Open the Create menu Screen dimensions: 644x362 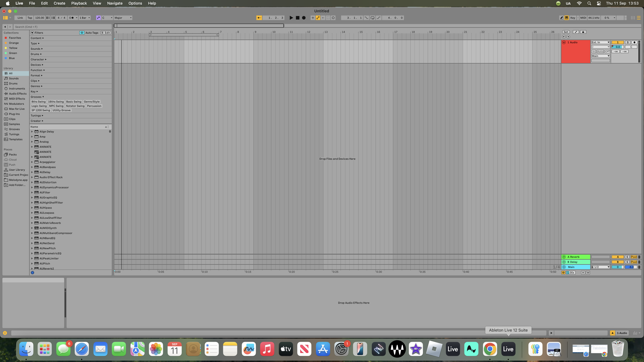tap(59, 3)
